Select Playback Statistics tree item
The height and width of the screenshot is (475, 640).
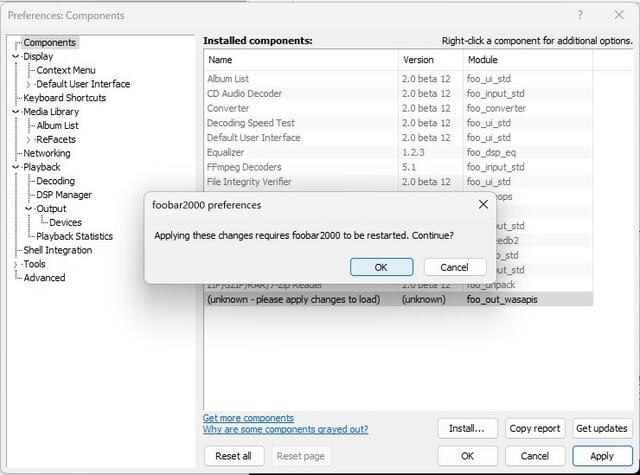(x=74, y=236)
